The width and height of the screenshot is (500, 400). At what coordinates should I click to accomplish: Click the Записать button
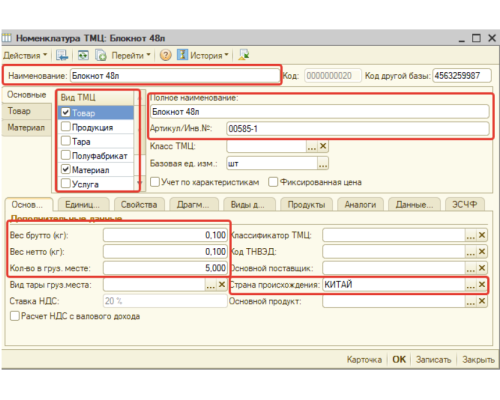[x=433, y=360]
